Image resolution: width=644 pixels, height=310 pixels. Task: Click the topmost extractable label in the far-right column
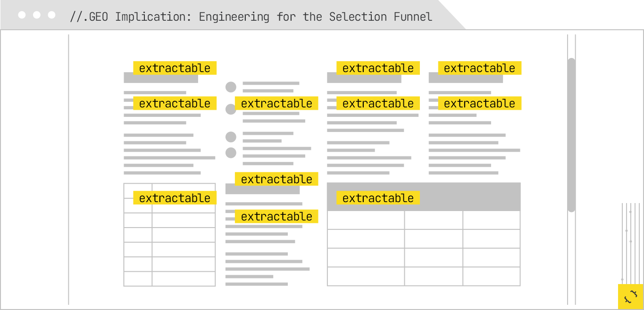pos(479,68)
